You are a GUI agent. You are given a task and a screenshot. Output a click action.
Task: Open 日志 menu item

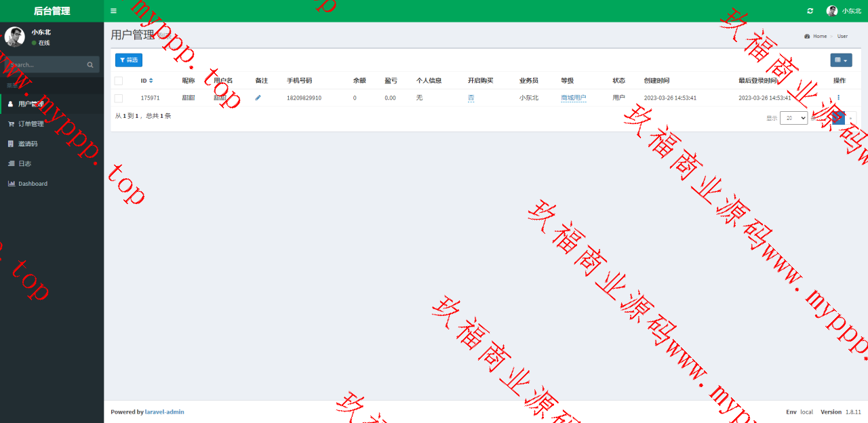coord(52,163)
